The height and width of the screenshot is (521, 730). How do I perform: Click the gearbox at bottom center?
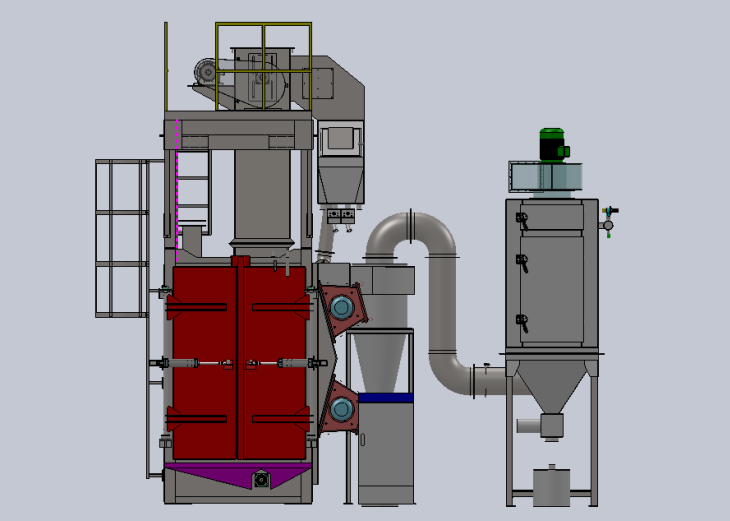pos(262,480)
